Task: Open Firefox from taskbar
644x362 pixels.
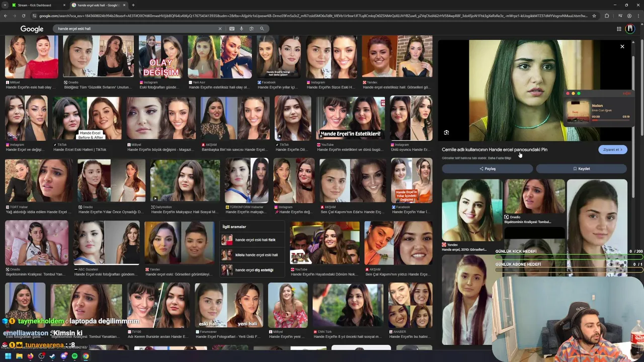Action: tap(30, 356)
